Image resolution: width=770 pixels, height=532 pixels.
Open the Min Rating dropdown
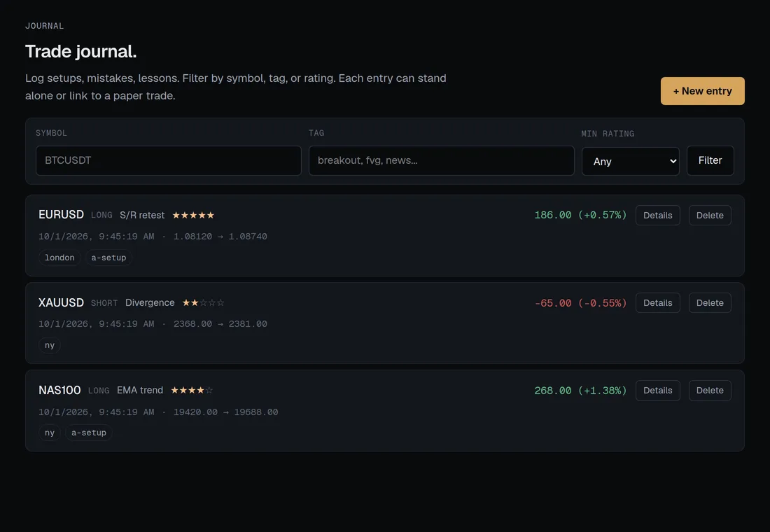pos(631,161)
